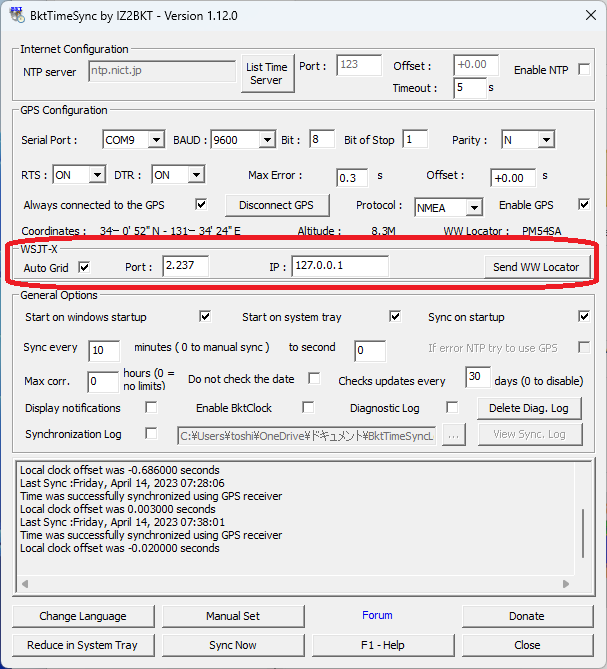The image size is (607, 669).
Task: Click the Manual Set button
Action: [x=233, y=616]
